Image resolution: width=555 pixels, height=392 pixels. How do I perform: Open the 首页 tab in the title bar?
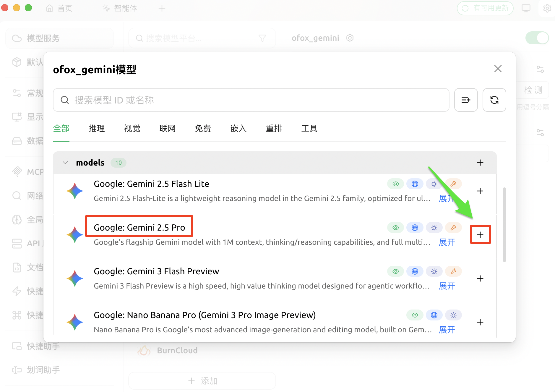point(59,8)
